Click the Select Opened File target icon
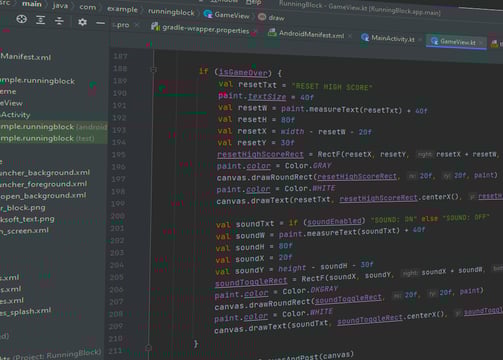Image resolution: width=503 pixels, height=360 pixels. (22, 19)
